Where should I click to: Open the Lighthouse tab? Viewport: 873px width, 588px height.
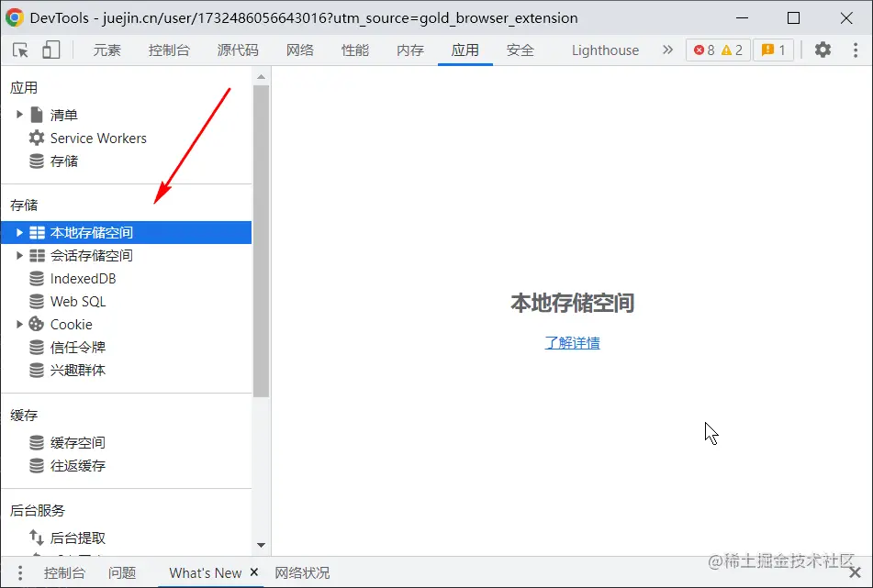[605, 50]
